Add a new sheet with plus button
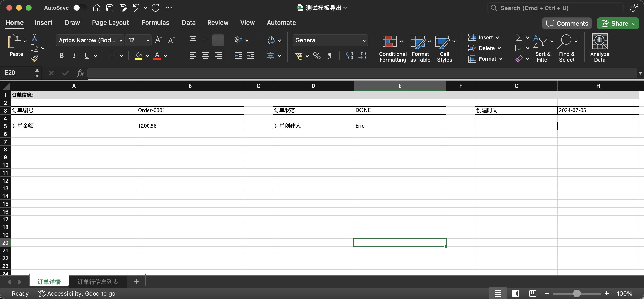Image resolution: width=644 pixels, height=299 pixels. pyautogui.click(x=136, y=282)
